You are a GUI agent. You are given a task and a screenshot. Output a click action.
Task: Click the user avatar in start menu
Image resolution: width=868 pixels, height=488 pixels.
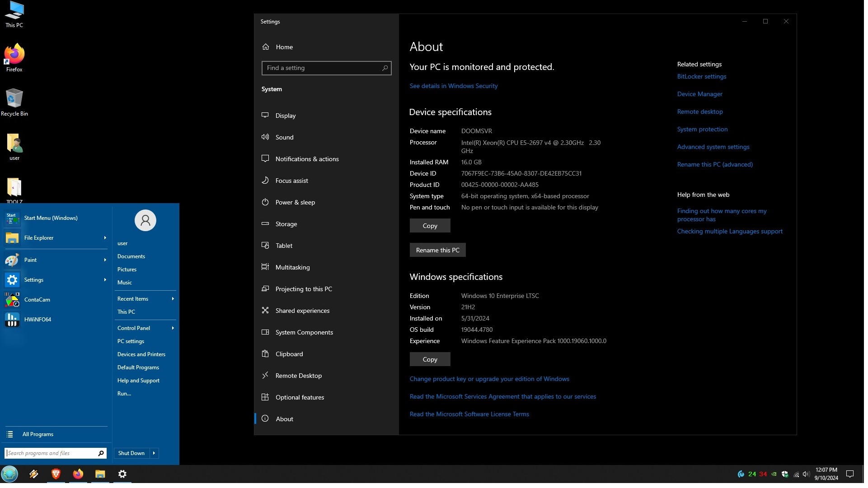pyautogui.click(x=145, y=220)
